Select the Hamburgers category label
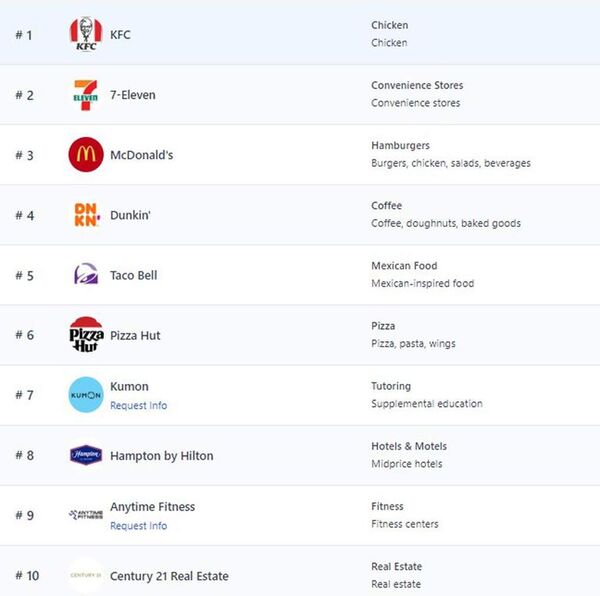Viewport: 600px width, 596px height. click(400, 145)
